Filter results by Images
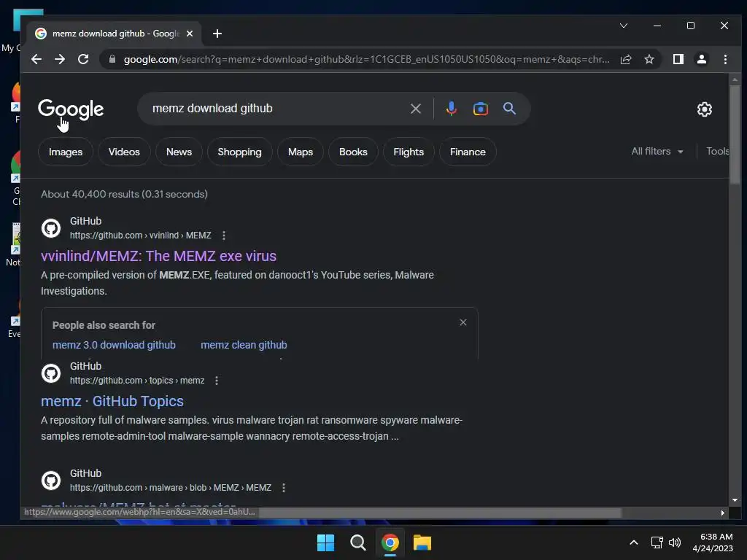This screenshot has height=560, width=747. (65, 152)
